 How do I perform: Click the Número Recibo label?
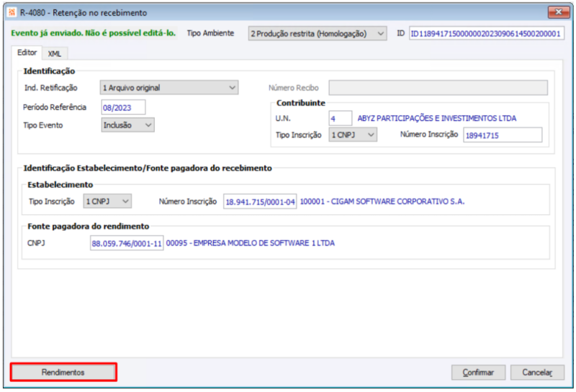tap(294, 88)
